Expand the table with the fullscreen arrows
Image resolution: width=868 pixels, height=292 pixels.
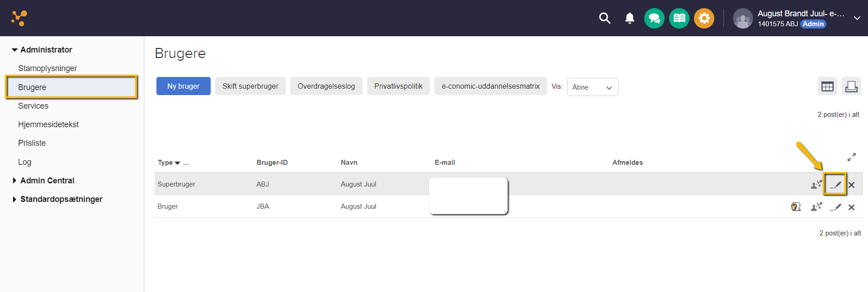click(x=851, y=157)
